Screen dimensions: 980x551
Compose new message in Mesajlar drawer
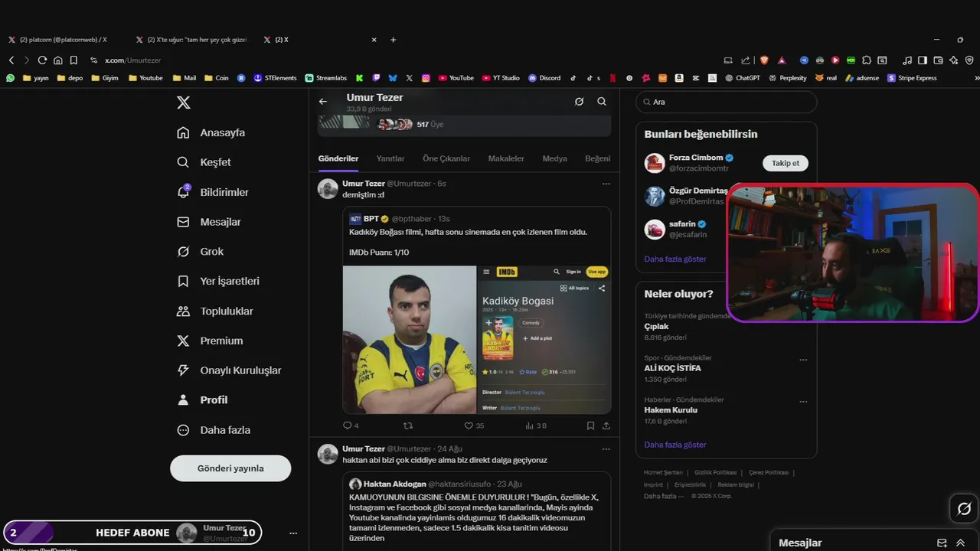coord(942,543)
